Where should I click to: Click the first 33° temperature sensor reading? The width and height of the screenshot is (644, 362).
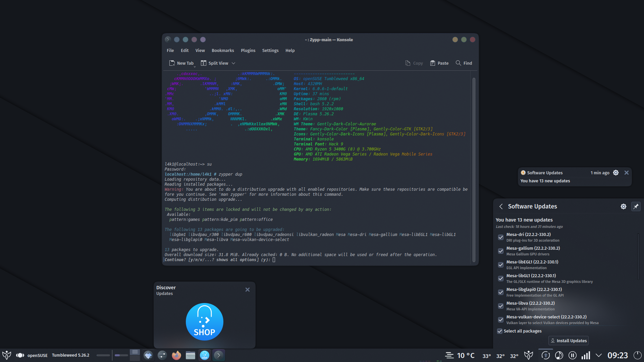(x=487, y=356)
